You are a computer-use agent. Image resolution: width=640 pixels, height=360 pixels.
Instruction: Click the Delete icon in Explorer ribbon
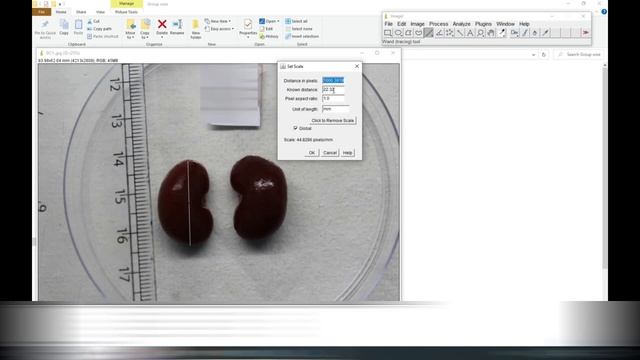click(162, 24)
